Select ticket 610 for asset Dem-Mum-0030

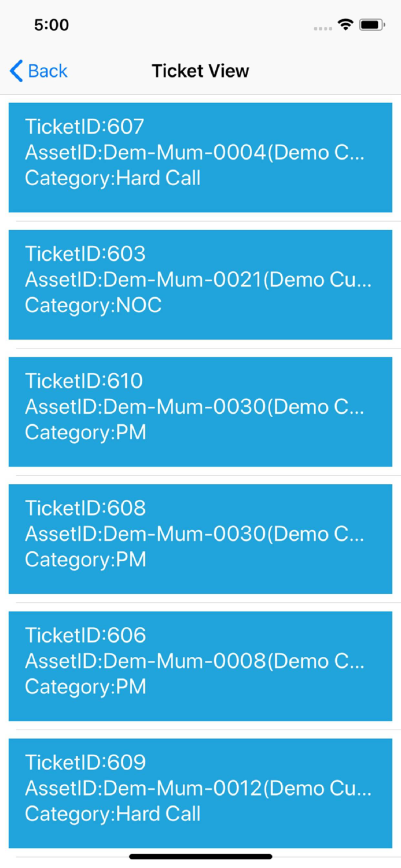point(200,411)
